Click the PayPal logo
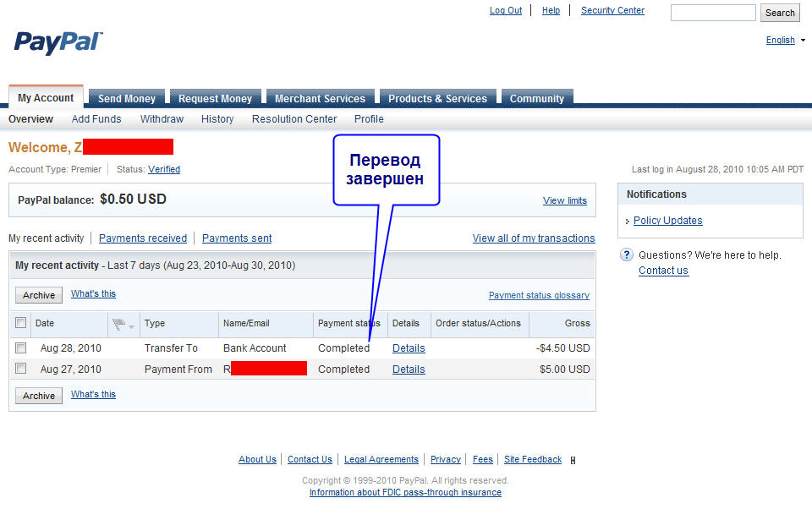 (x=58, y=42)
